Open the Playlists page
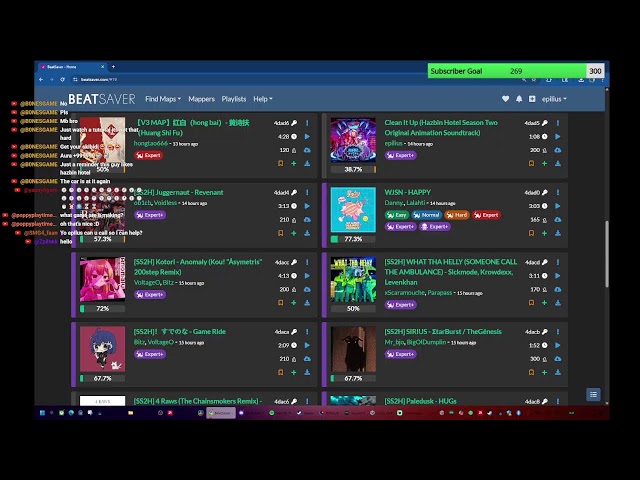The width and height of the screenshot is (640, 480). [234, 99]
